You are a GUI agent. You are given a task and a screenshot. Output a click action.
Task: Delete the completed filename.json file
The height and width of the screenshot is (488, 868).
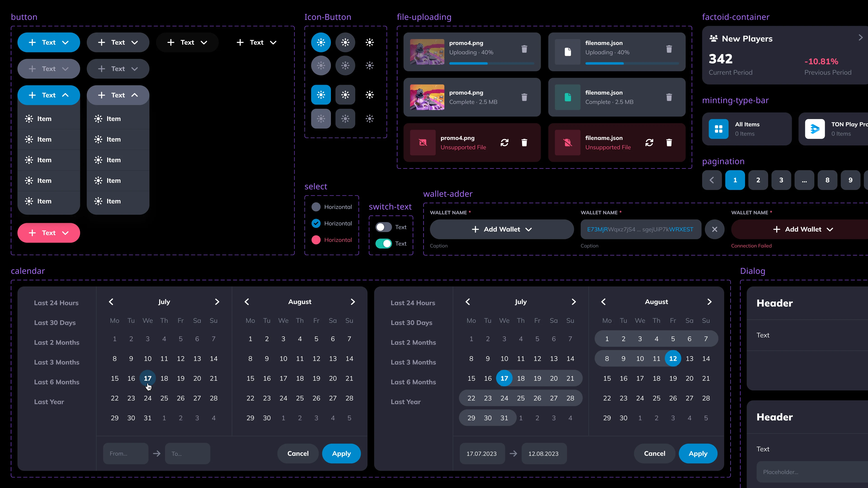point(669,97)
